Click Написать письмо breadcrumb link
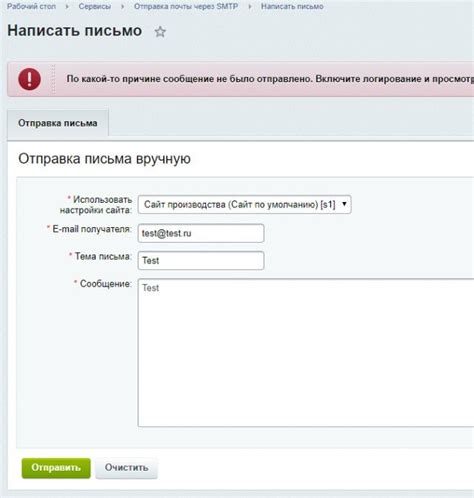This screenshot has height=498, width=474. pyautogui.click(x=292, y=6)
